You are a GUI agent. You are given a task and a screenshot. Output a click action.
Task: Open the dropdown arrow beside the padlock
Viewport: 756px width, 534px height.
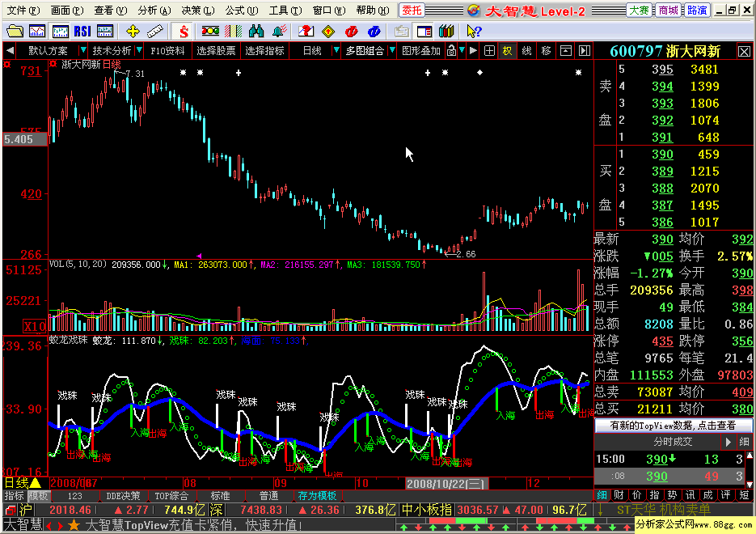(x=462, y=50)
